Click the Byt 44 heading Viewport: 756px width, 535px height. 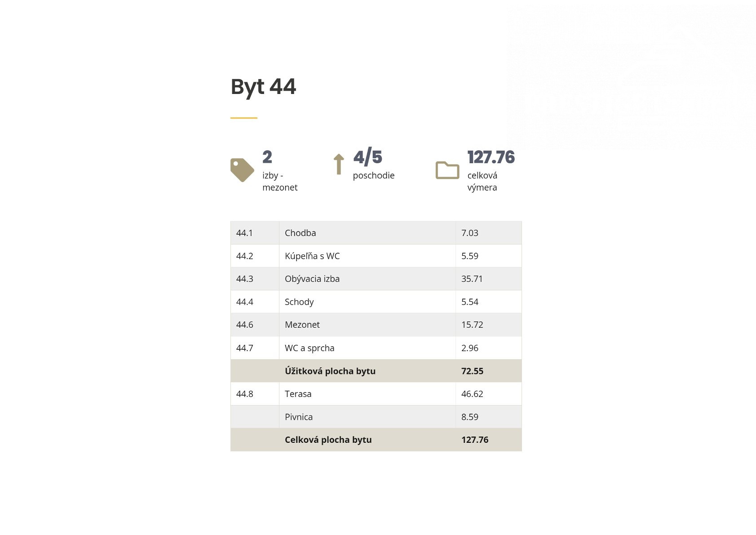(x=263, y=87)
